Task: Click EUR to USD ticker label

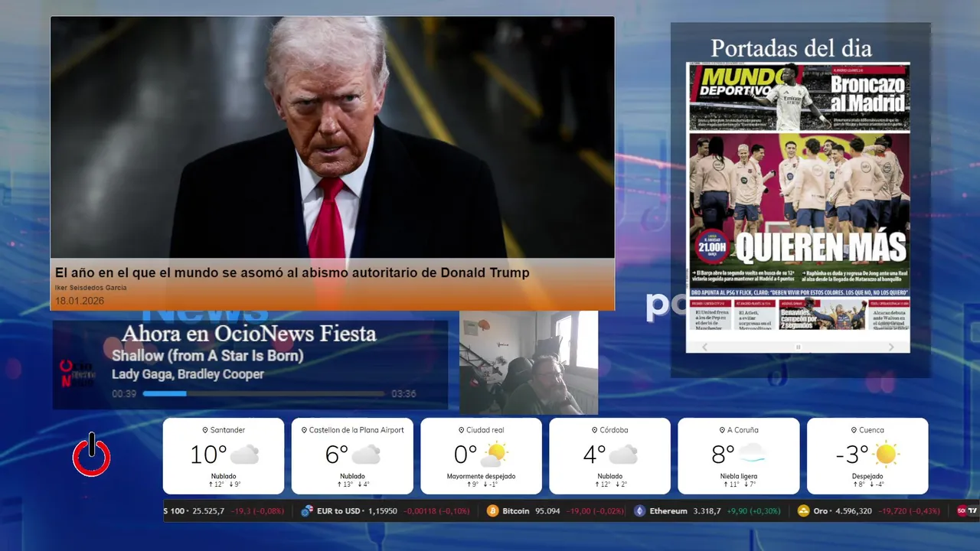Action: coord(339,510)
